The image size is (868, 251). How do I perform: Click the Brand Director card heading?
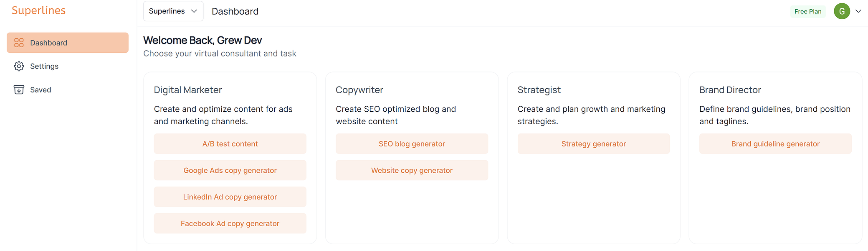[x=730, y=90]
